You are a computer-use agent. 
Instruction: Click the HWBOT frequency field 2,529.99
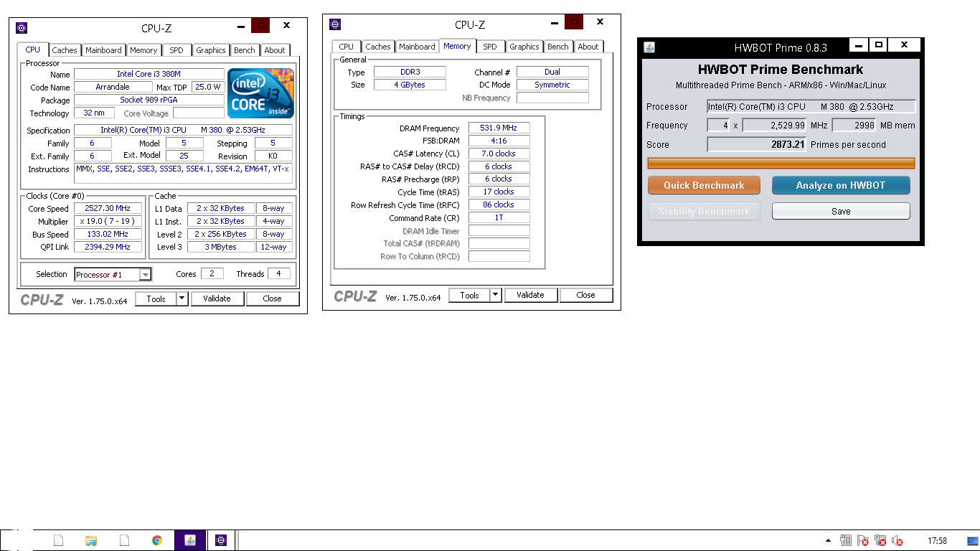pyautogui.click(x=775, y=126)
